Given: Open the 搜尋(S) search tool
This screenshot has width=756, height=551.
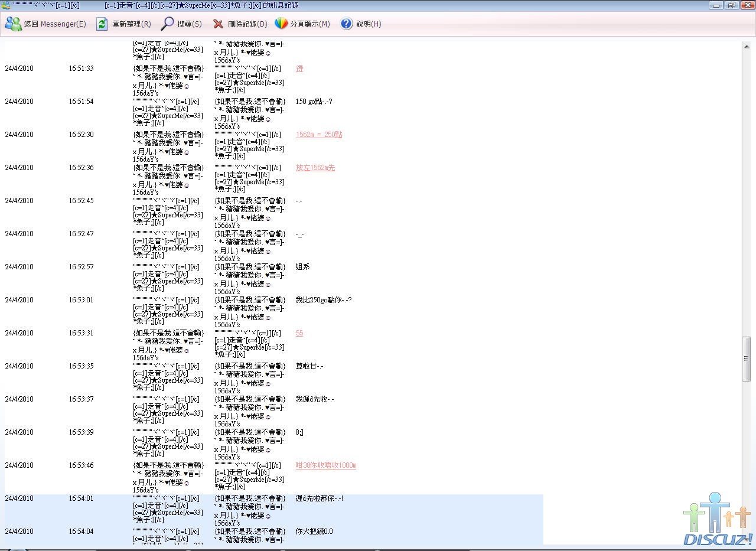Looking at the screenshot, I should point(181,24).
